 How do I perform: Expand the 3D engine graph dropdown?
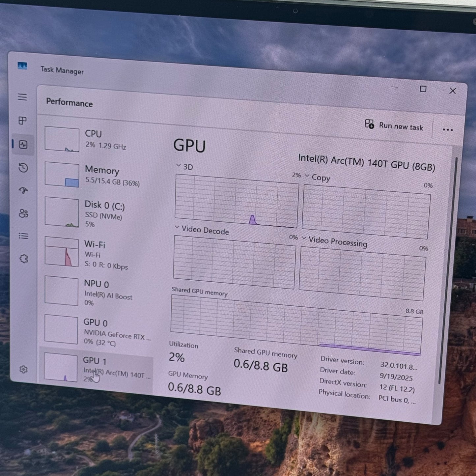click(179, 166)
